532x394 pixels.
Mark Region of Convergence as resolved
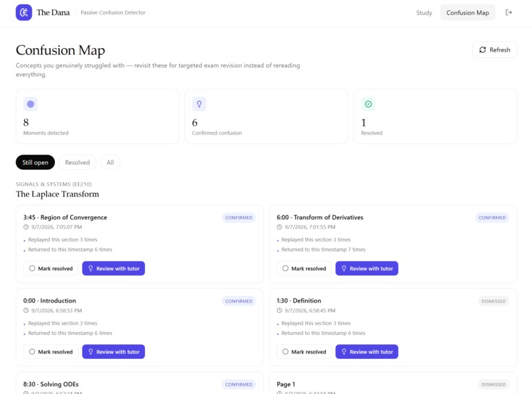pyautogui.click(x=51, y=268)
